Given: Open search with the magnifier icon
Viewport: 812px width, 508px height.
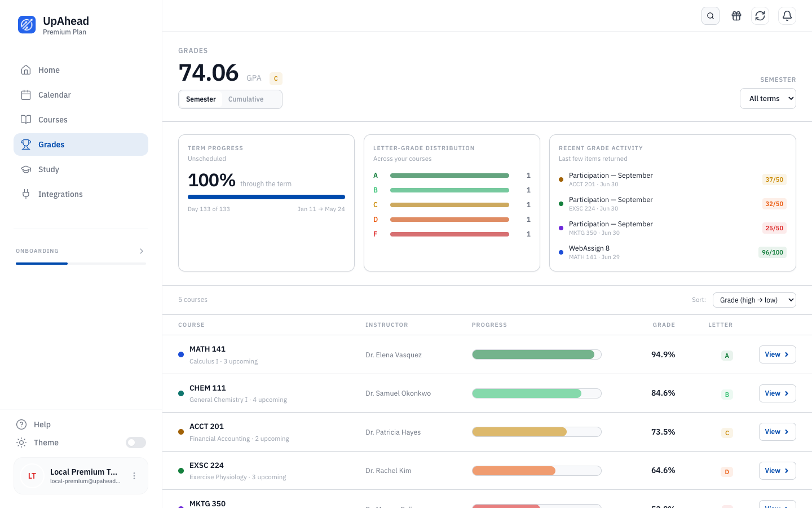Looking at the screenshot, I should point(710,16).
